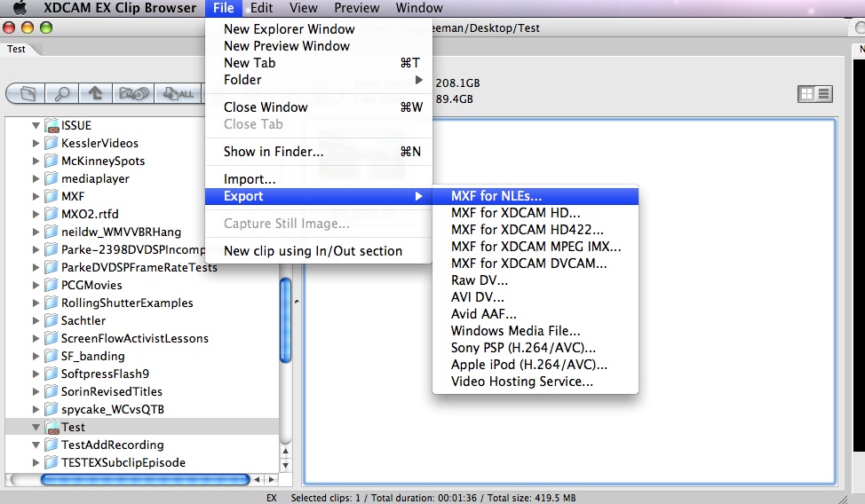Click the folder tree horizontal scrollbar thumb
The height and width of the screenshot is (504, 865).
(145, 480)
